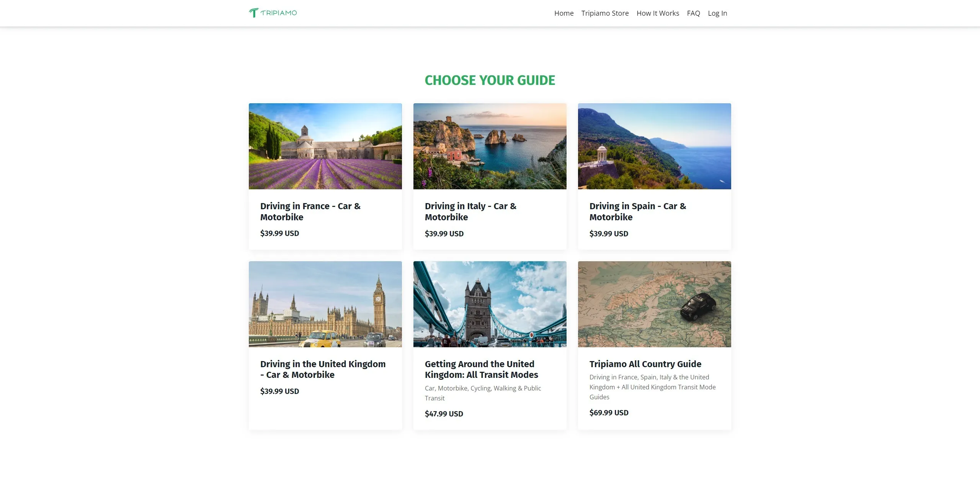
Task: Click the $39.99 USD price under Spain guide
Action: [x=609, y=234]
